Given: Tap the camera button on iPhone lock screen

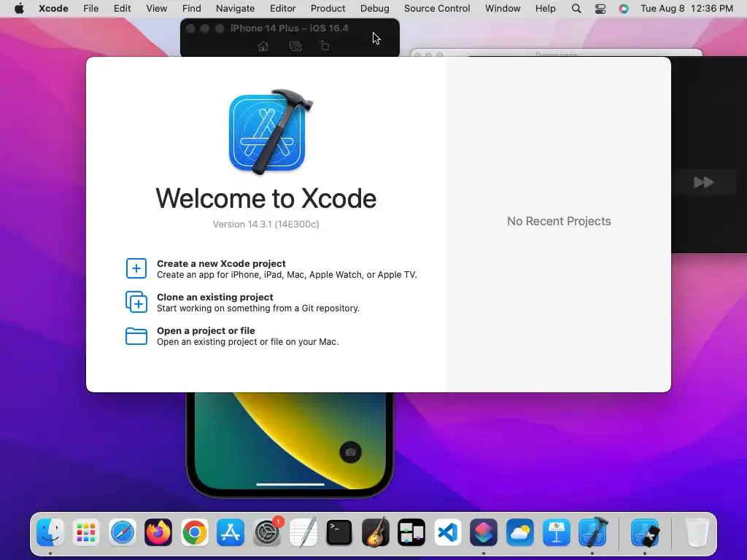Looking at the screenshot, I should (x=350, y=452).
